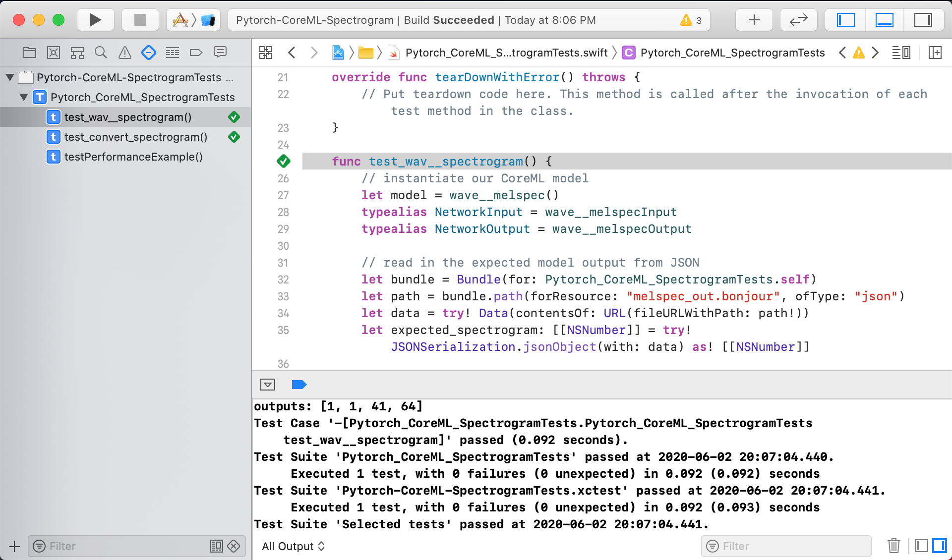This screenshot has width=952, height=560.
Task: Collapse the Pytorch_CoreML_SpectrogramTests class triangle
Action: tap(24, 97)
